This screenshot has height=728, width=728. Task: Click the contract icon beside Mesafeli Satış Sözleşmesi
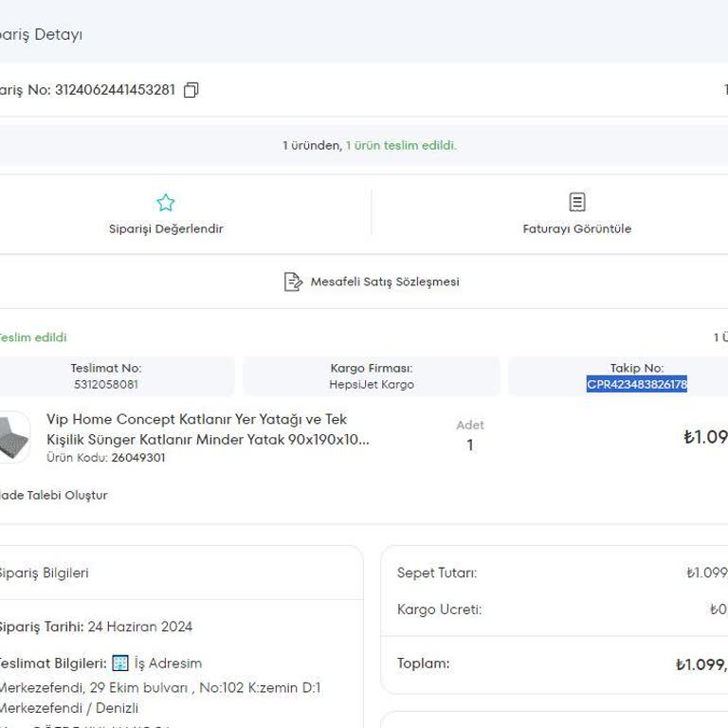point(293,282)
